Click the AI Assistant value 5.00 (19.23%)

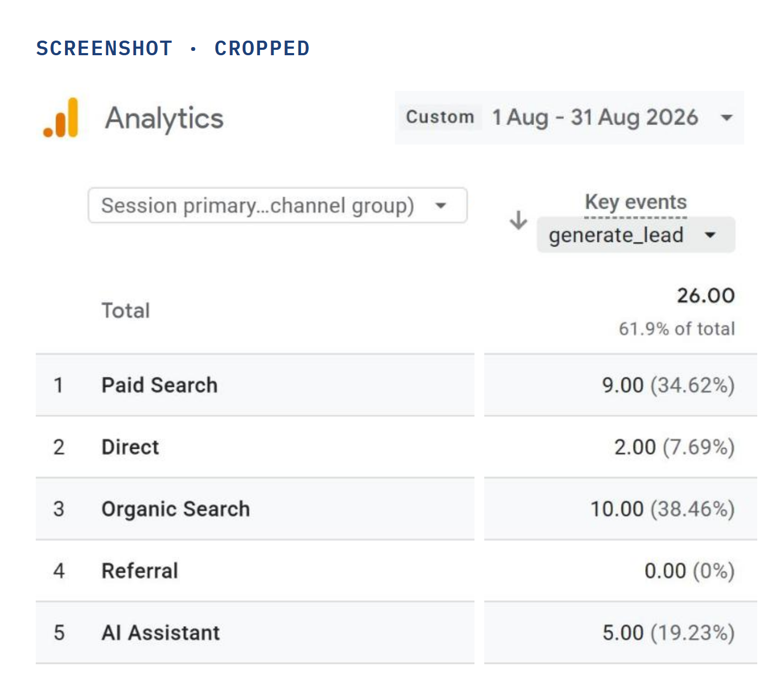point(668,633)
